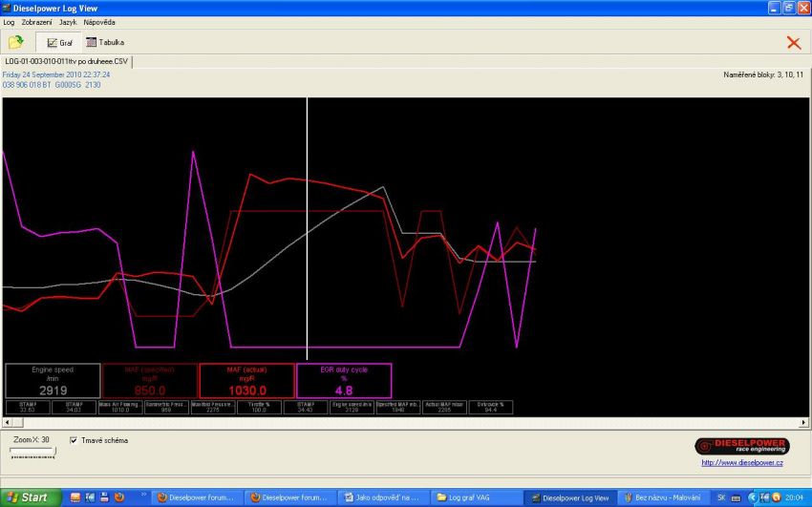Open the Nápověda menu
Image resolution: width=812 pixels, height=507 pixels.
99,21
